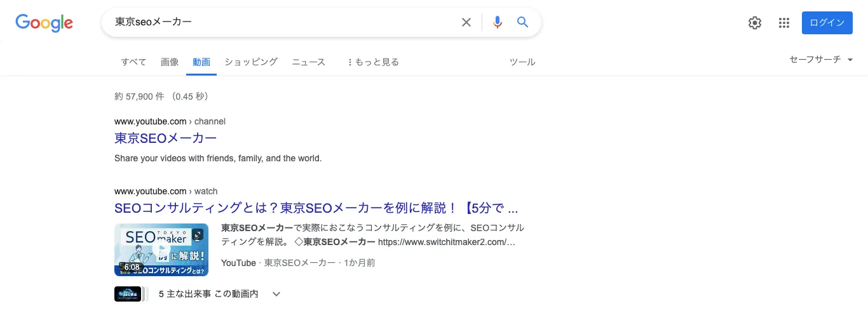This screenshot has width=868, height=320.
Task: Click the ログイン sign-in button
Action: pos(827,23)
